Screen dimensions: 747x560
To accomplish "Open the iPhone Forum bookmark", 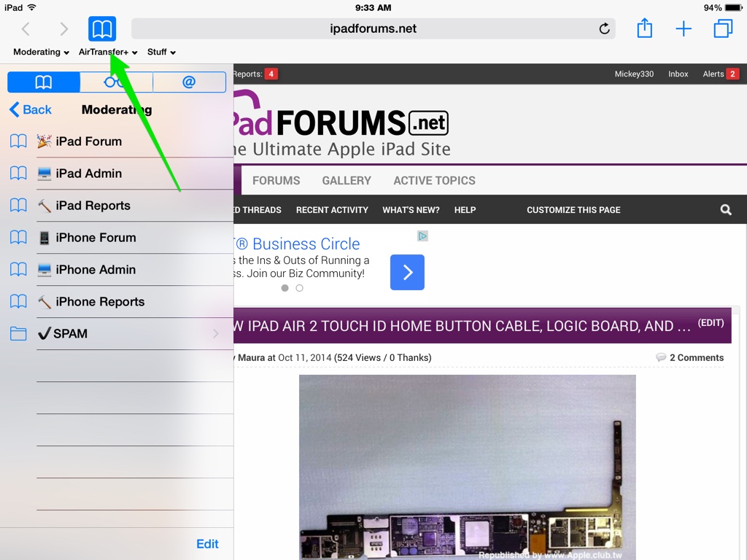I will coord(117,237).
